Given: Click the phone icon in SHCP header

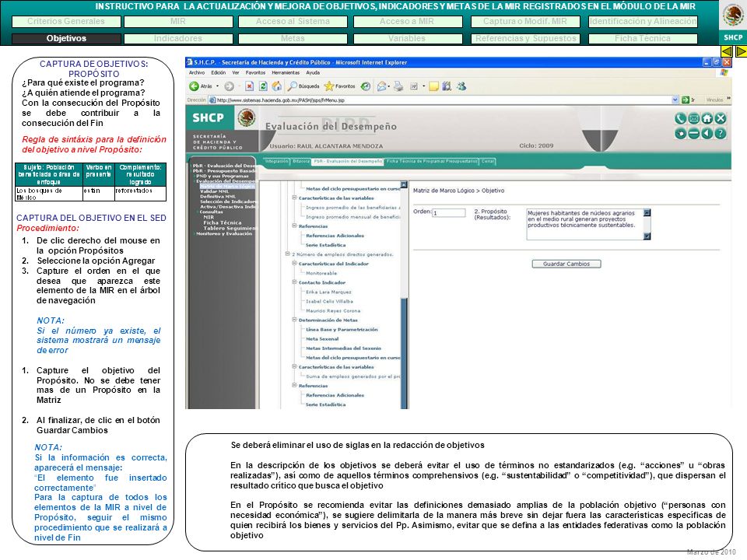Looking at the screenshot, I should tap(680, 118).
